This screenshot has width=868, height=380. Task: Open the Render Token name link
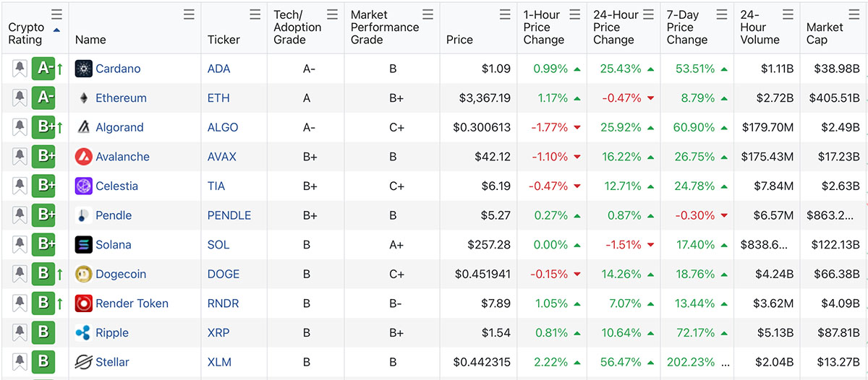click(132, 303)
